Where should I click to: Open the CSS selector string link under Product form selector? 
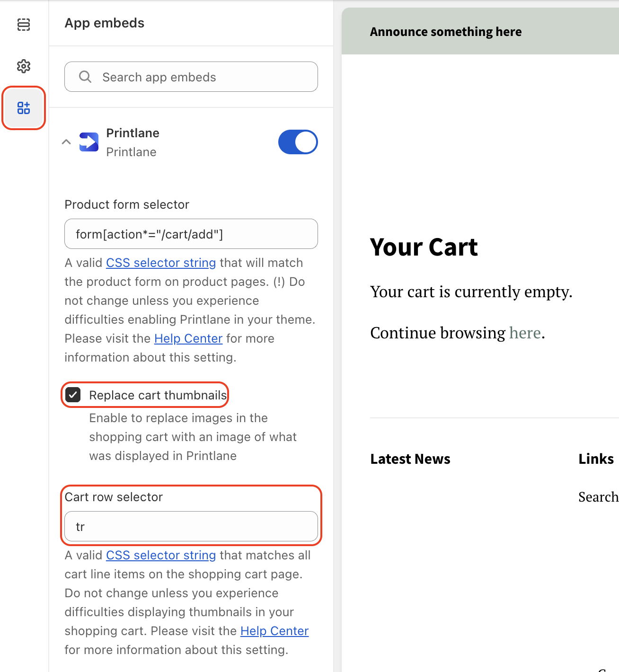tap(161, 263)
